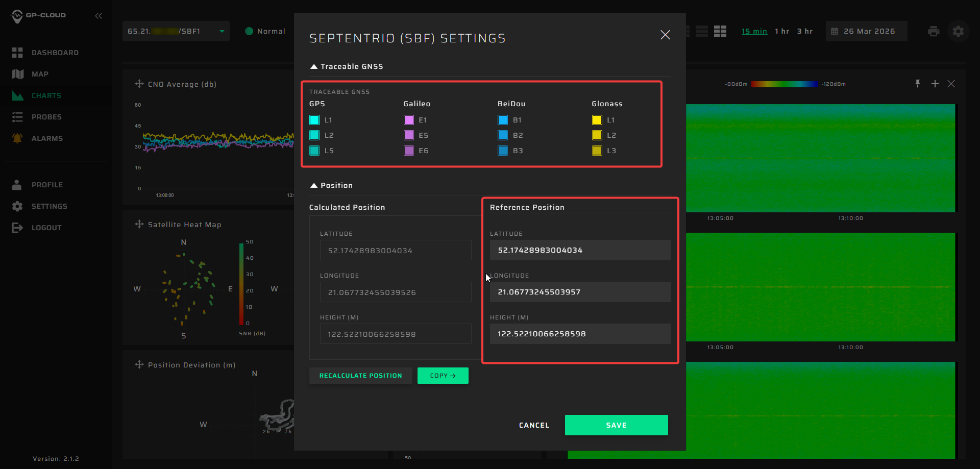Collapse the Traceable GNSS section
Viewport: 980px width, 469px height.
point(347,66)
